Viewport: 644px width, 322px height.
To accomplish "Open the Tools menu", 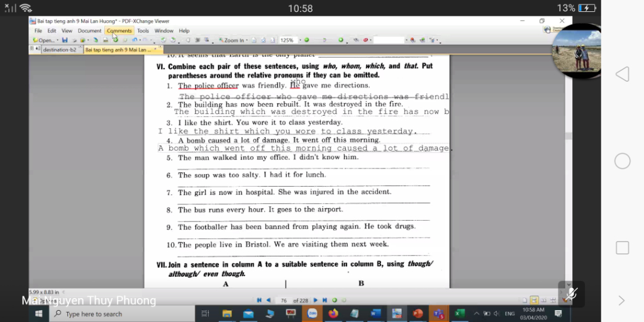I will 143,31.
